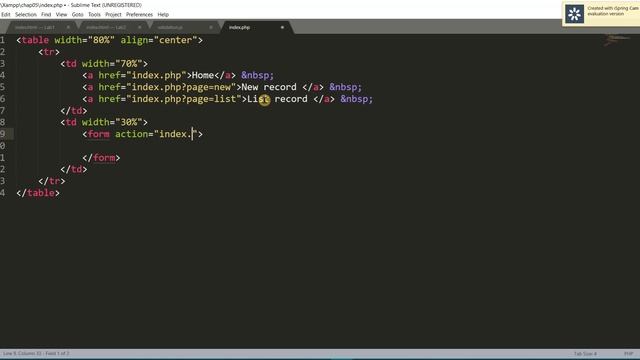640x360 pixels.
Task: Open the Preferences menu
Action: pyautogui.click(x=139, y=14)
